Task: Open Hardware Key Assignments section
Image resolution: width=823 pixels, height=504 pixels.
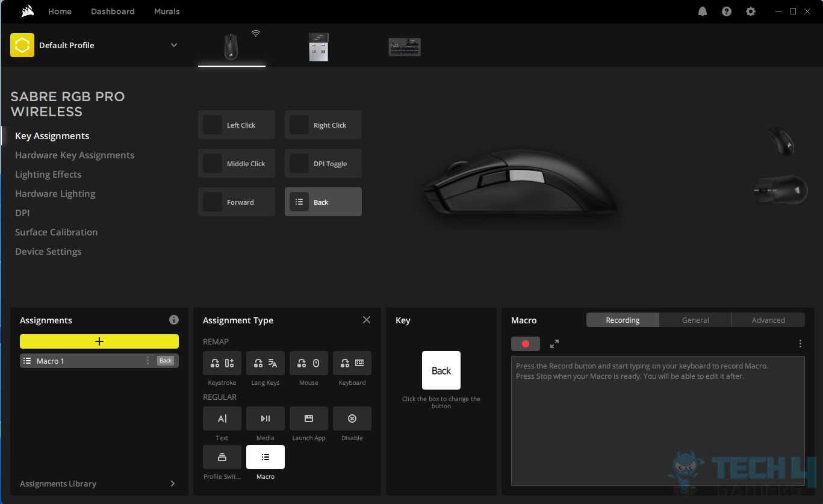Action: (75, 155)
